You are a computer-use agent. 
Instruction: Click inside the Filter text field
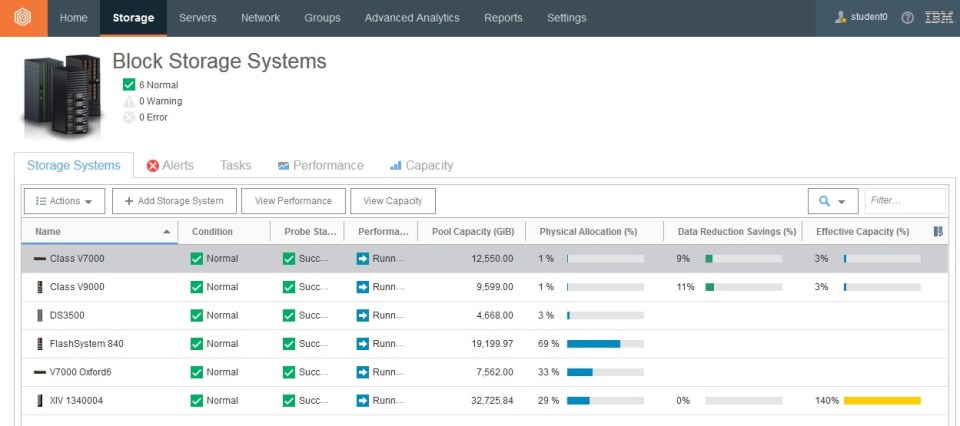[904, 201]
